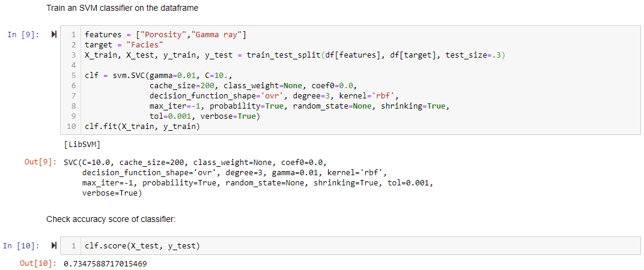
Task: Run cell 10 using its run icon
Action: click(x=53, y=246)
